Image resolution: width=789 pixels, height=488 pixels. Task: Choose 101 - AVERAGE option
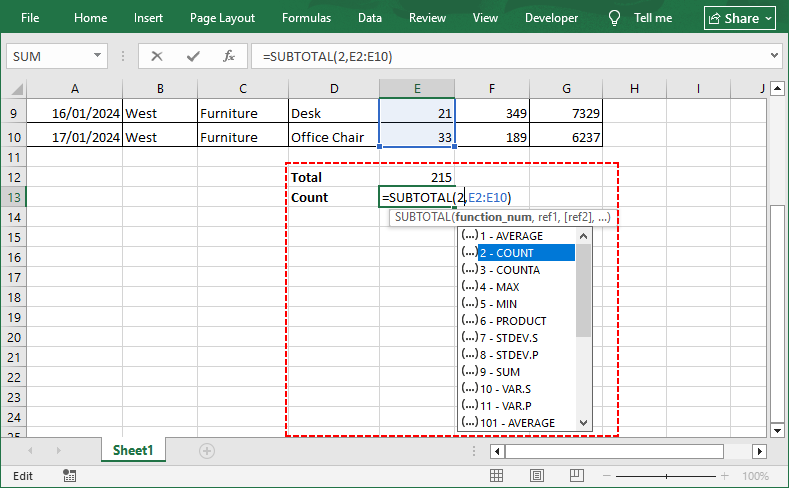point(517,423)
